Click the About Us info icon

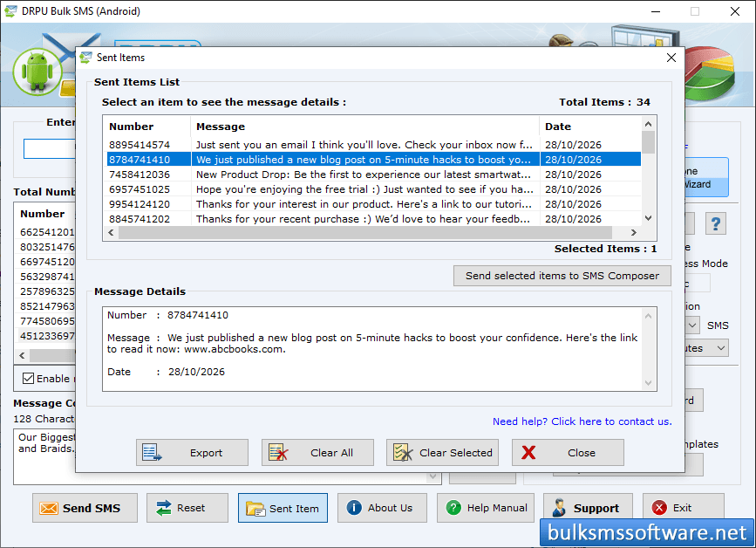pyautogui.click(x=354, y=508)
